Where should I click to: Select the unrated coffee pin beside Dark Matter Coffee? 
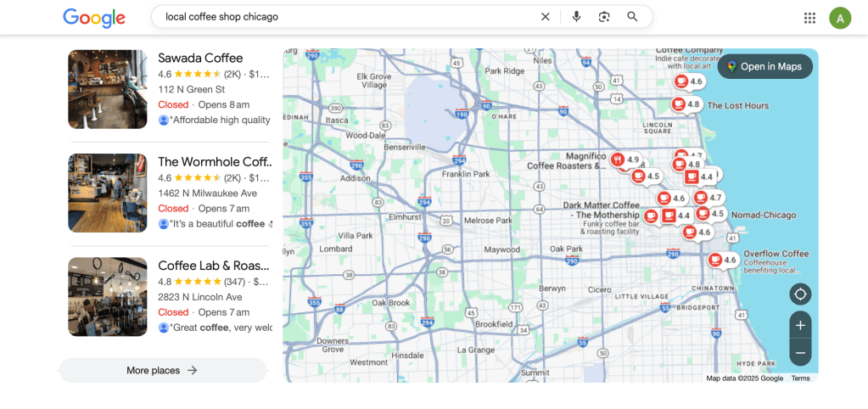(651, 216)
